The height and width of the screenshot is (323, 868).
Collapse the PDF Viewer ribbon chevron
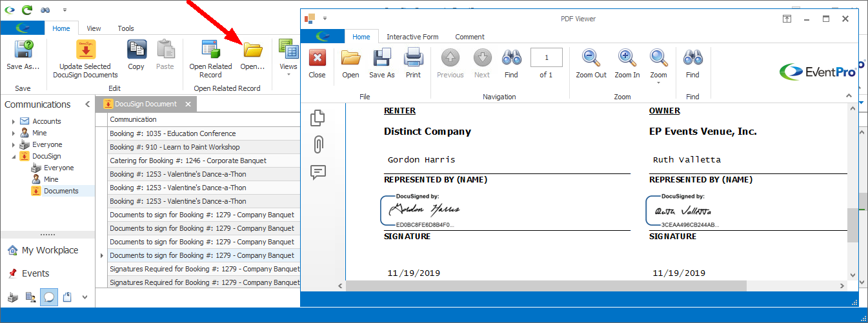pyautogui.click(x=849, y=95)
